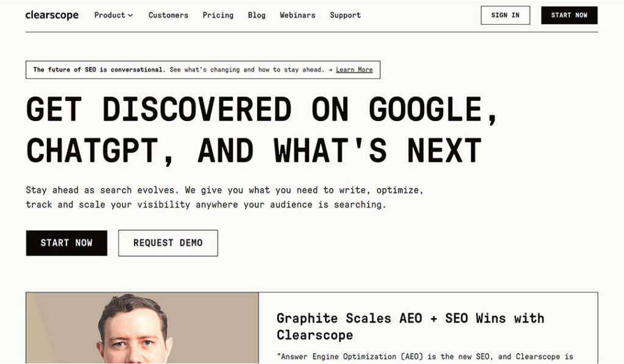Viewport: 624px width, 364px height.
Task: Open the Support nav link
Action: [345, 15]
